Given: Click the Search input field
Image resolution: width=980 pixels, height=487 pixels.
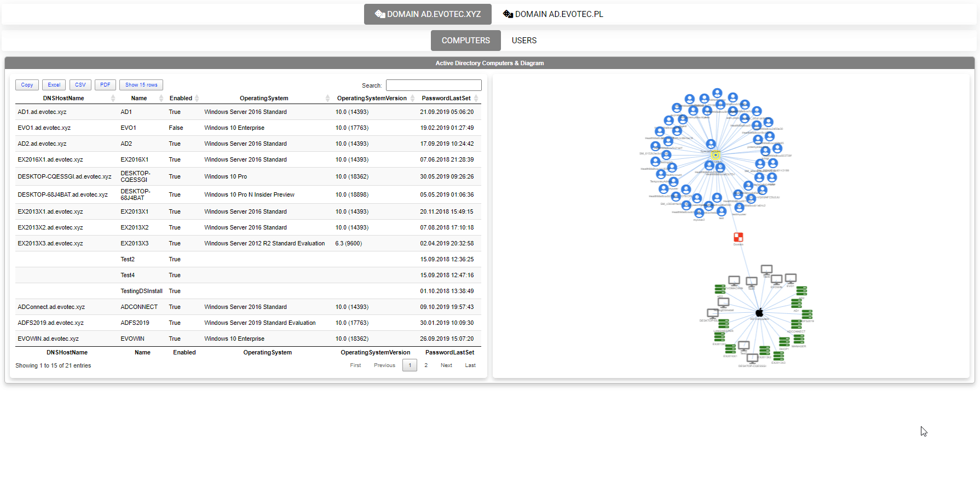Looking at the screenshot, I should tap(433, 85).
